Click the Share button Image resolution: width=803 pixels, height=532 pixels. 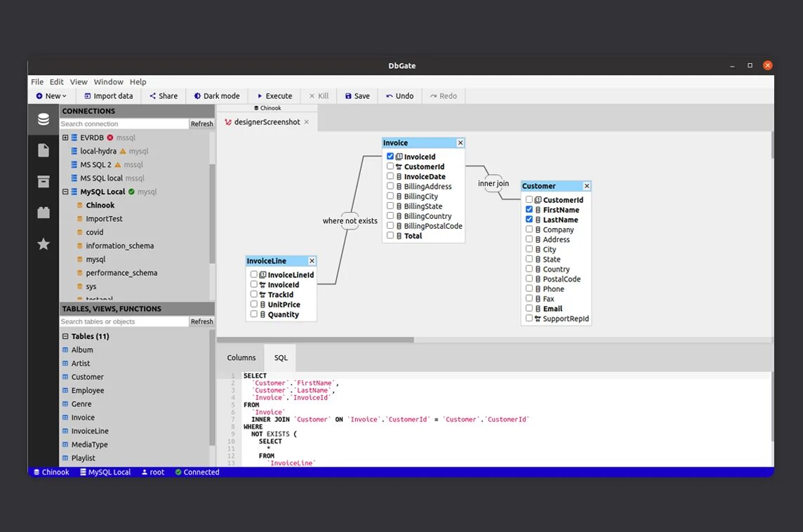[164, 95]
